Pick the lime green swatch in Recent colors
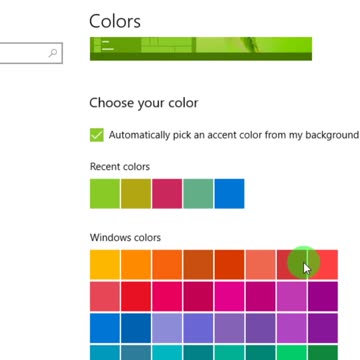The image size is (360, 360). (105, 194)
